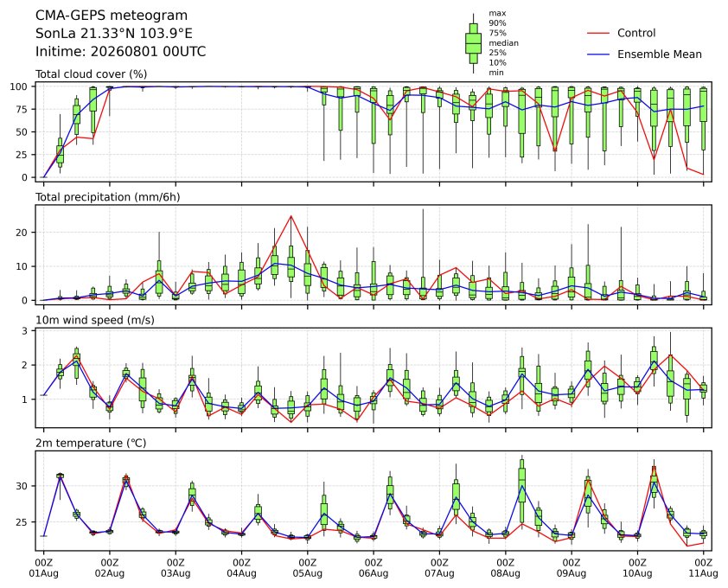Click the 2m temperature panel title
This screenshot has height=588, width=728.
point(91,443)
